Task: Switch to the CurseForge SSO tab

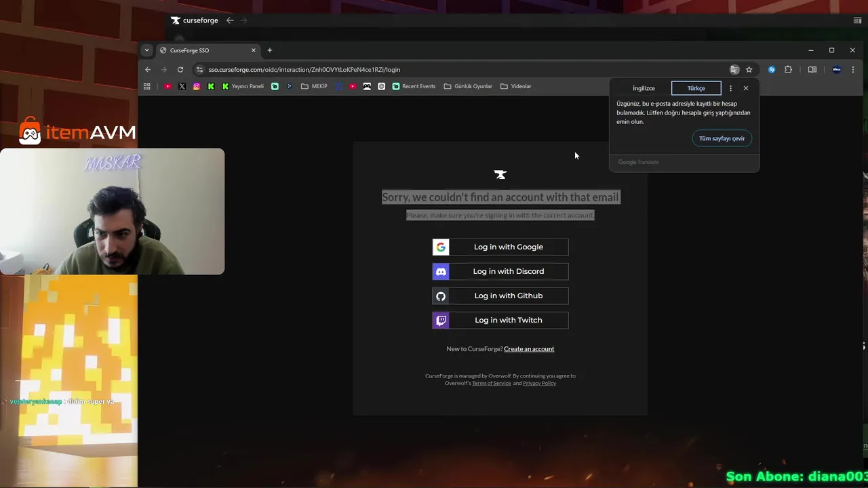Action: 208,50
